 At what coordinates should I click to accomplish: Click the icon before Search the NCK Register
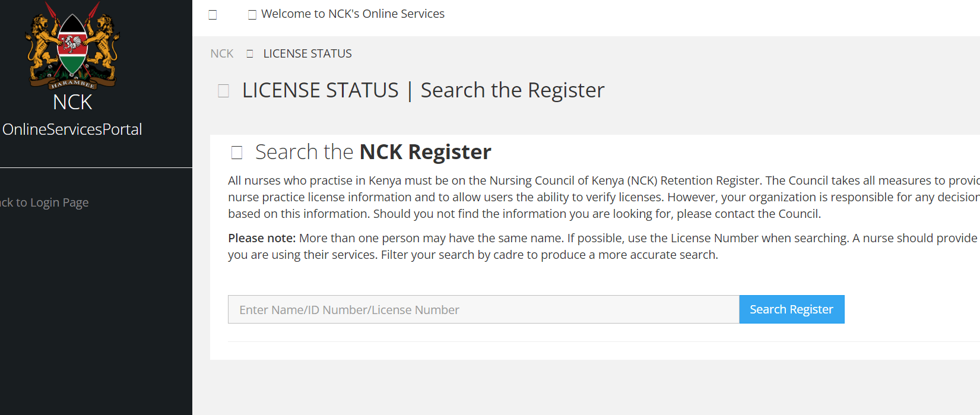(236, 152)
